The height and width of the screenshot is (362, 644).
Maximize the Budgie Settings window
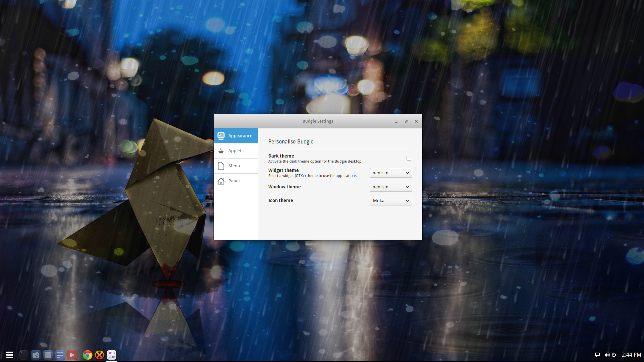coord(406,121)
